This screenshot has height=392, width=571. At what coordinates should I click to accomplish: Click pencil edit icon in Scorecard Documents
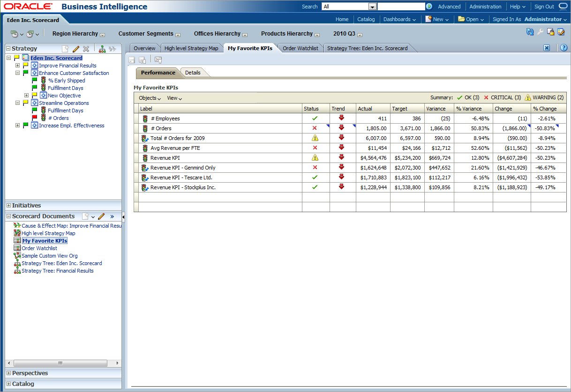(101, 216)
